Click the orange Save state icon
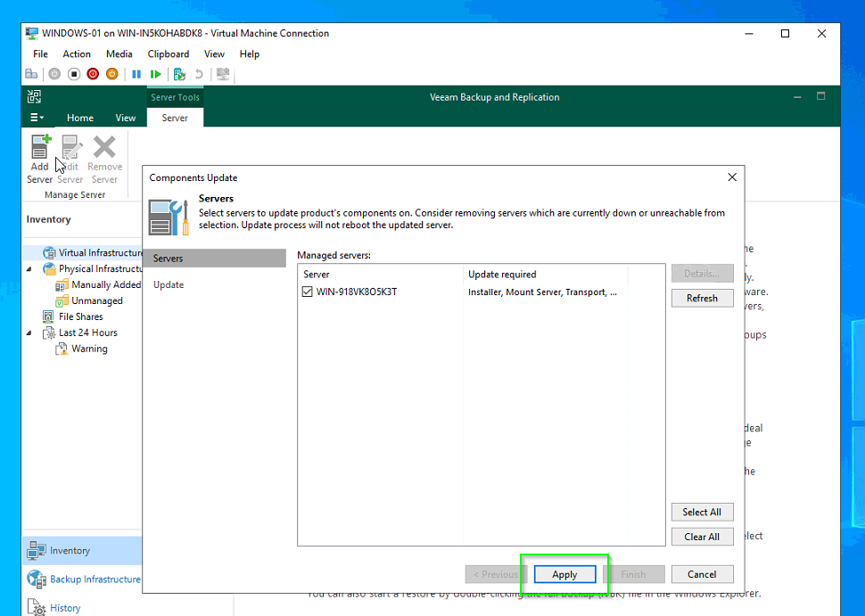 112,74
